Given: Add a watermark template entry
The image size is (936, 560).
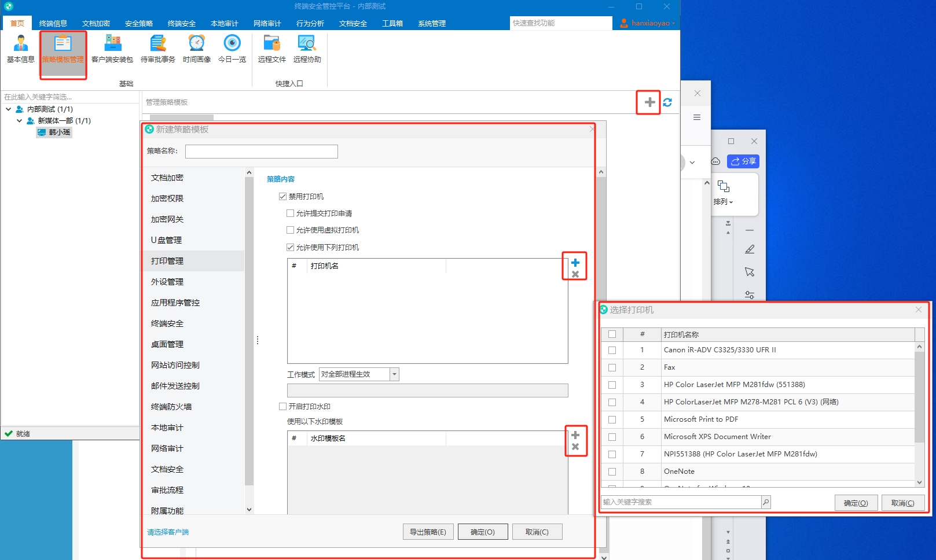Looking at the screenshot, I should (575, 435).
